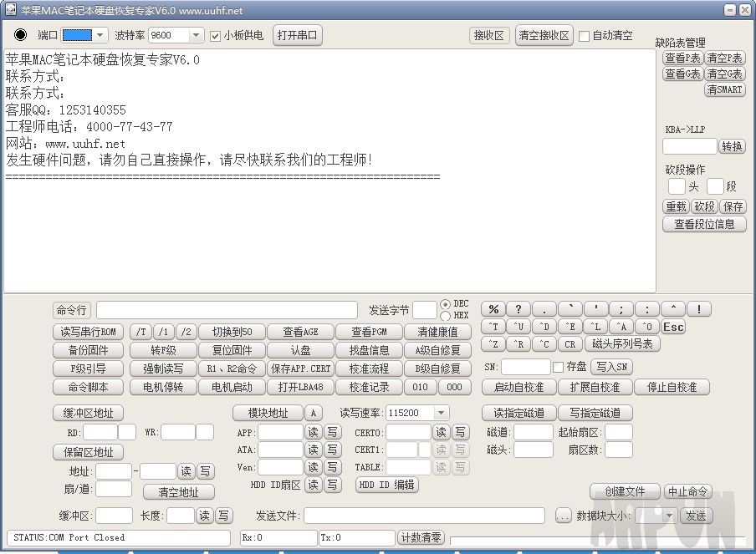Viewport: 756px width, 554px height.
Task: Click the 启动自校准 button
Action: coord(518,387)
